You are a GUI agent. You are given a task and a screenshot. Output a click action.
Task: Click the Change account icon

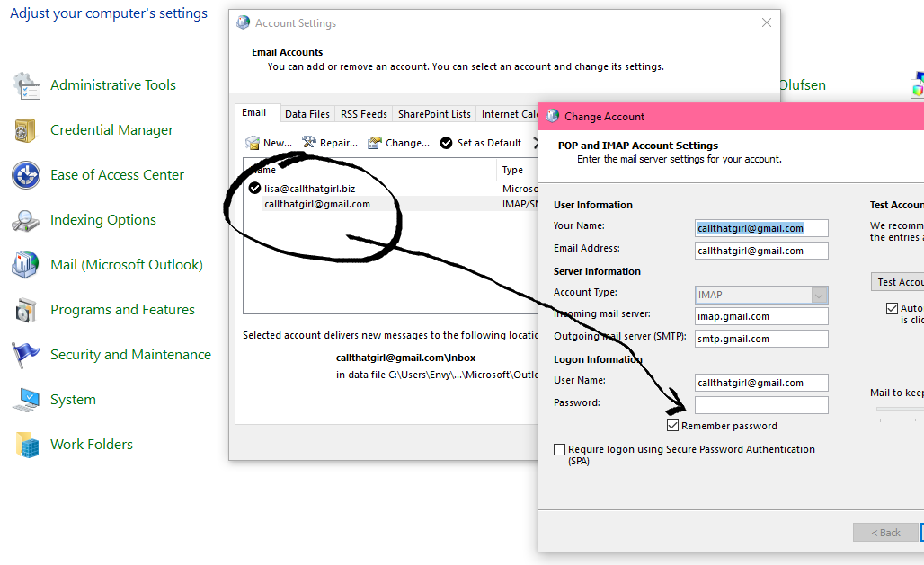click(374, 143)
